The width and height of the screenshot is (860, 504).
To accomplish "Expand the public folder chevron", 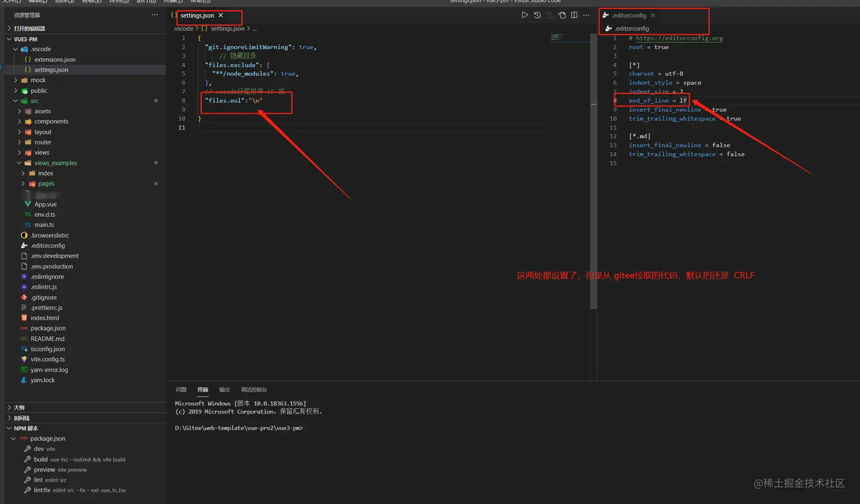I will (15, 90).
